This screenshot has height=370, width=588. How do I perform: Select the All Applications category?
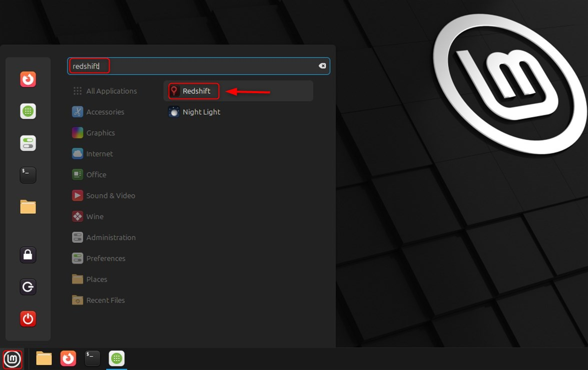click(x=111, y=91)
